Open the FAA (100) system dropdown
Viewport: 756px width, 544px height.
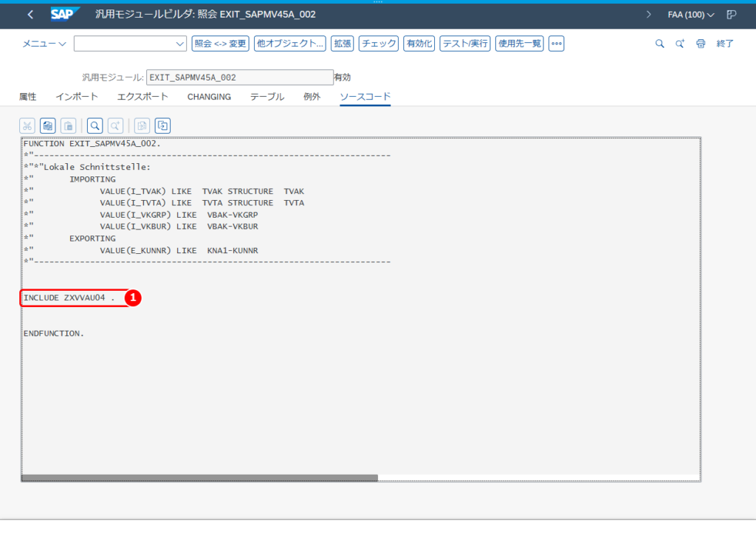tap(691, 15)
